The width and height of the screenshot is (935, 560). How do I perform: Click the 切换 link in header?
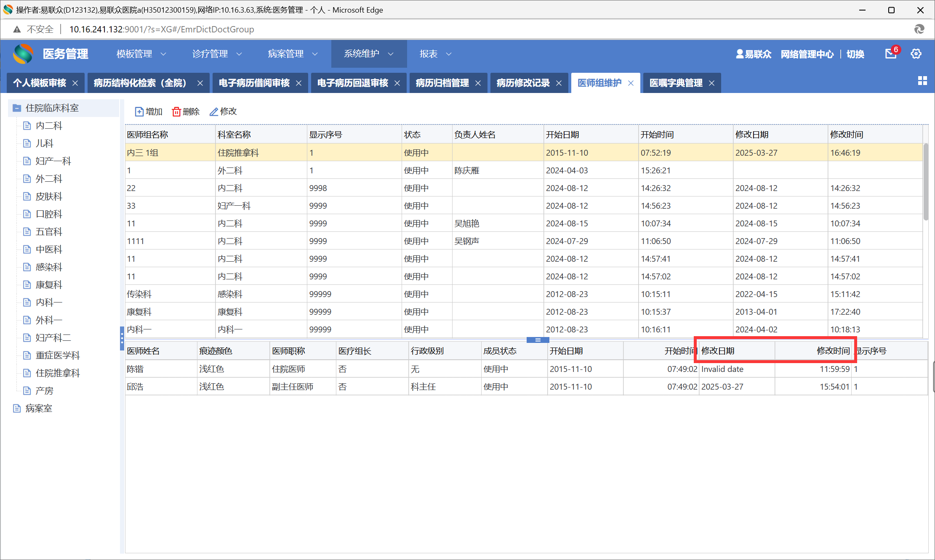tap(855, 54)
